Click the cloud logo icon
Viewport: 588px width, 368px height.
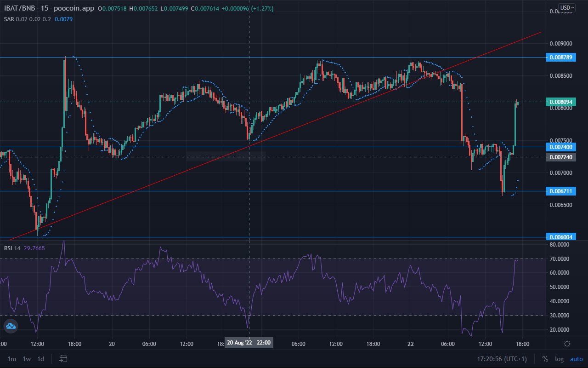click(x=11, y=326)
